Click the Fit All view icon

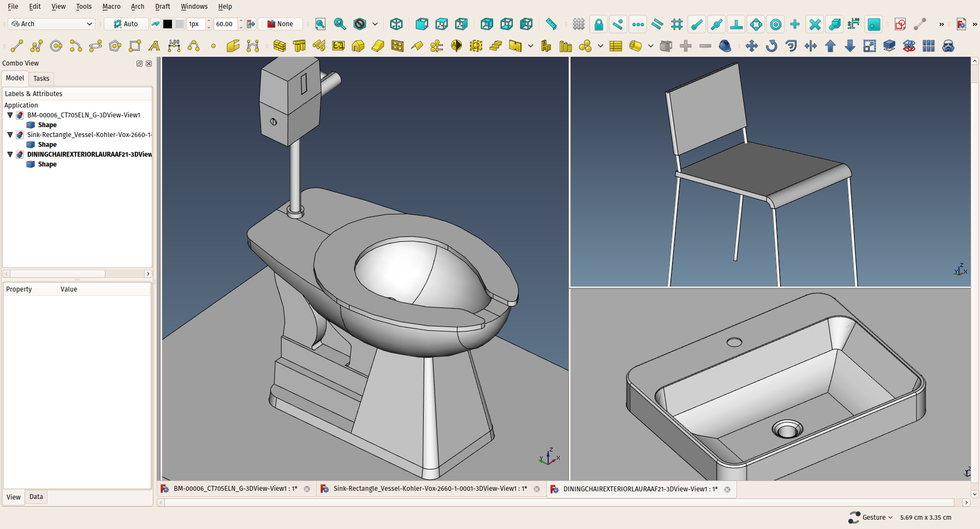pyautogui.click(x=320, y=24)
